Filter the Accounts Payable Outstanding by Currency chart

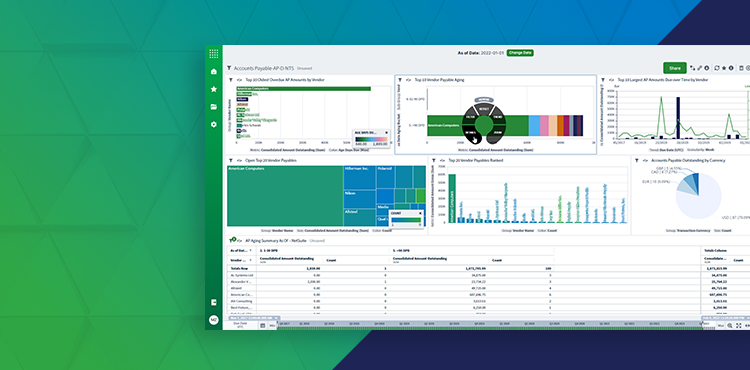637,161
